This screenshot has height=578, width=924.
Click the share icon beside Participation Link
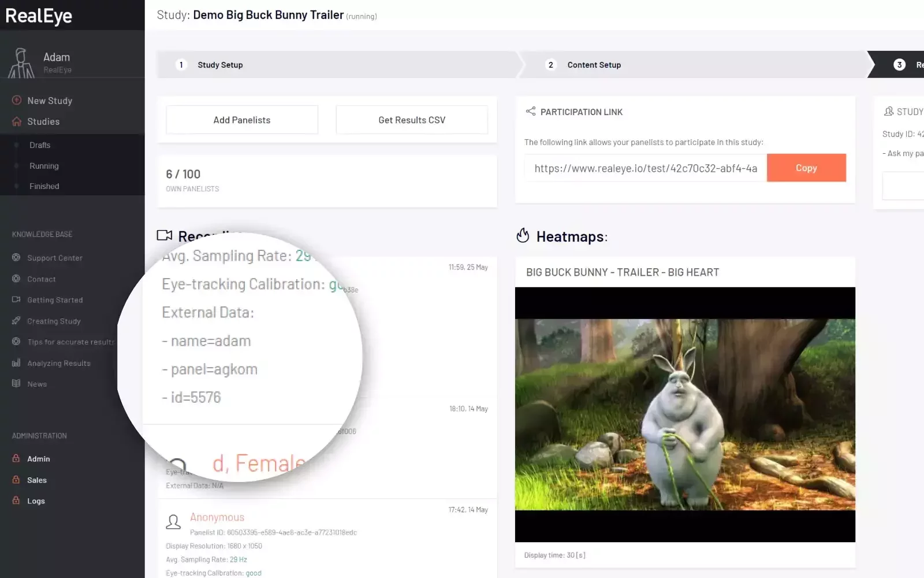click(531, 111)
